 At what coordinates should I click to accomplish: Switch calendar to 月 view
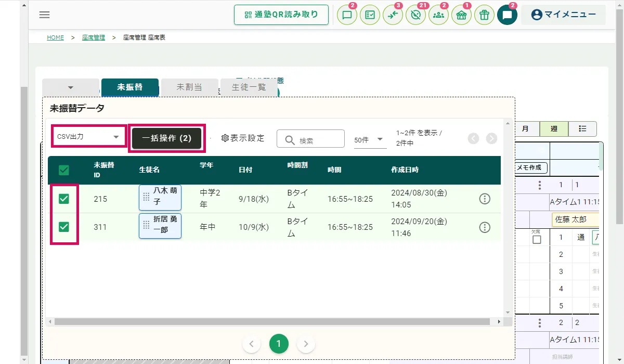click(526, 128)
